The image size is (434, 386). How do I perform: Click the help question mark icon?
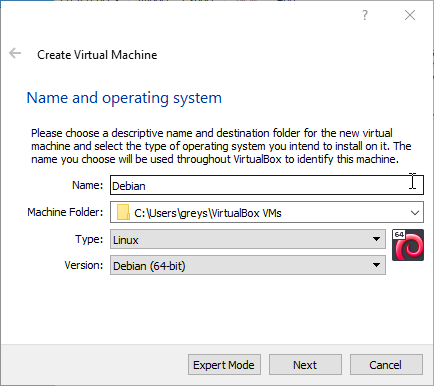(365, 15)
